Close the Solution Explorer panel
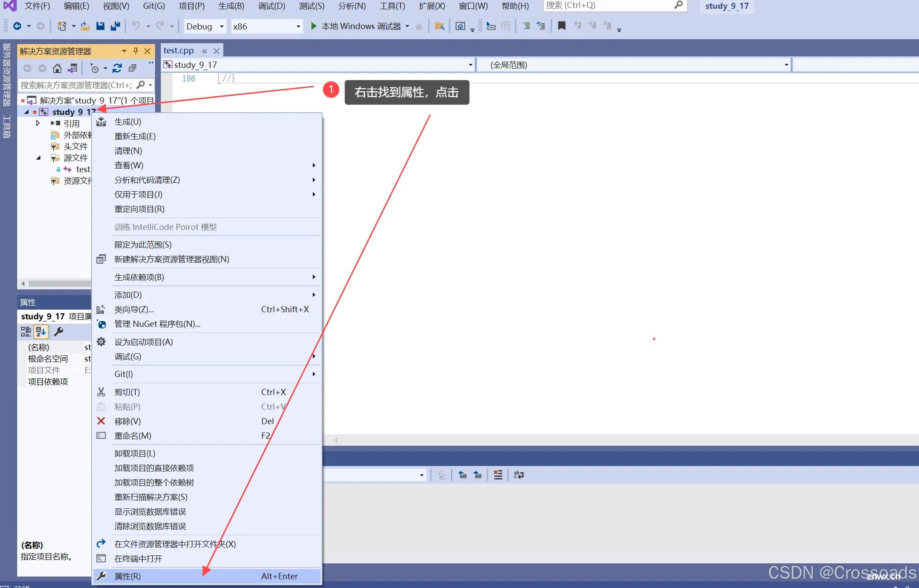 pyautogui.click(x=148, y=51)
